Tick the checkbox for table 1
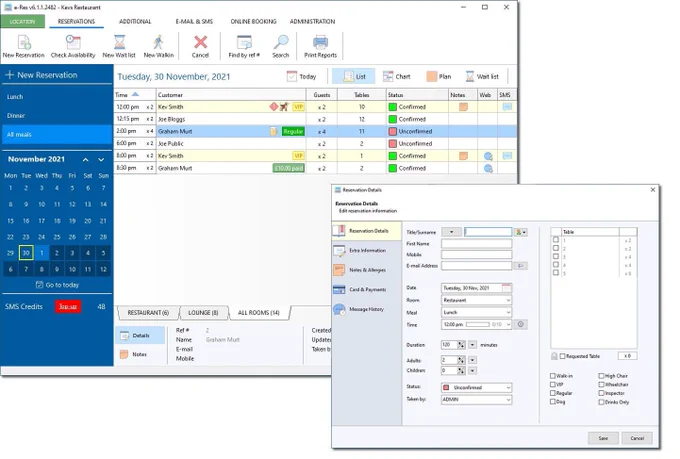The width and height of the screenshot is (680, 459). (556, 240)
